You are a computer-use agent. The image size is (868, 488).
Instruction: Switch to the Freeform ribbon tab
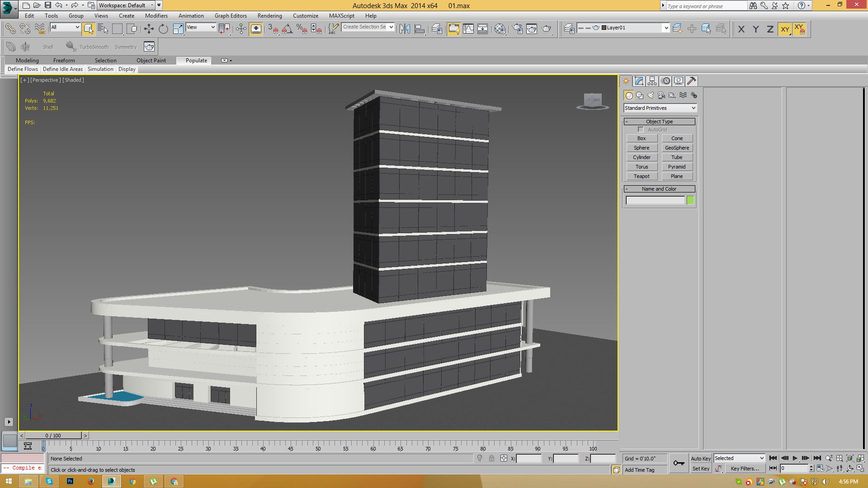point(64,61)
